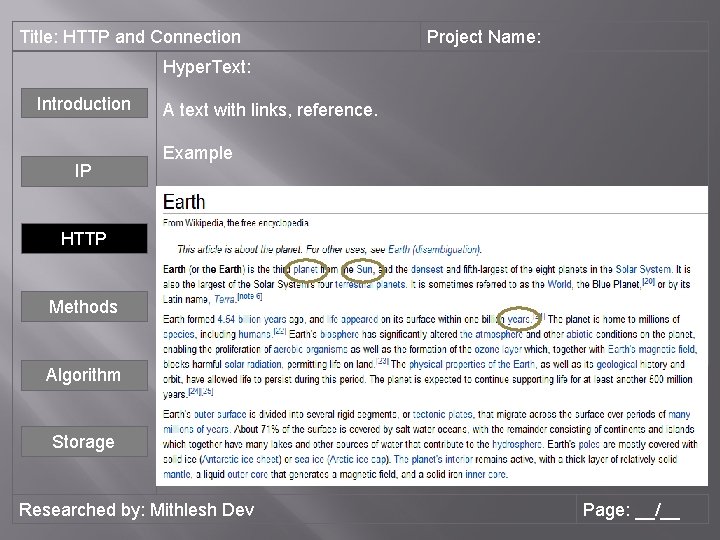Open 'physical properties of the Earth' link
Viewport: 720px width, 540px height.
point(472,365)
